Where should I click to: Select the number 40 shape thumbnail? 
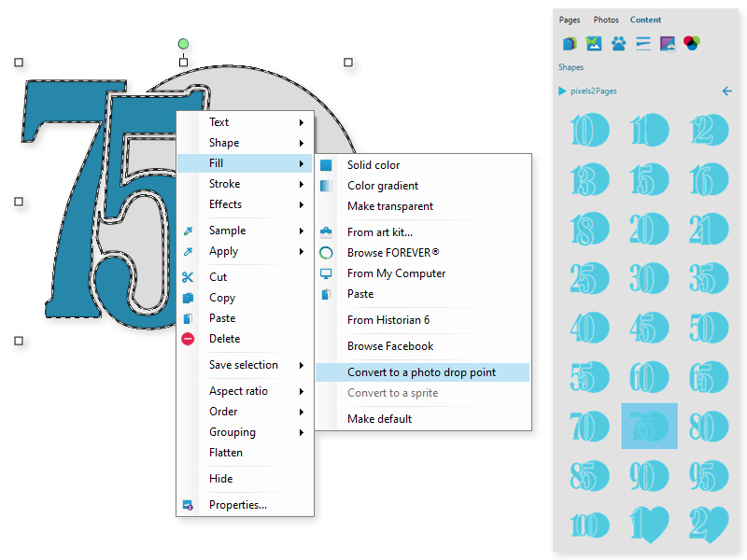(590, 329)
